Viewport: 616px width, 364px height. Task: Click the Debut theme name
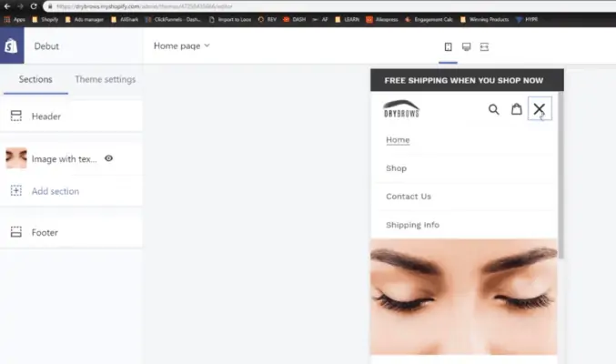click(46, 46)
